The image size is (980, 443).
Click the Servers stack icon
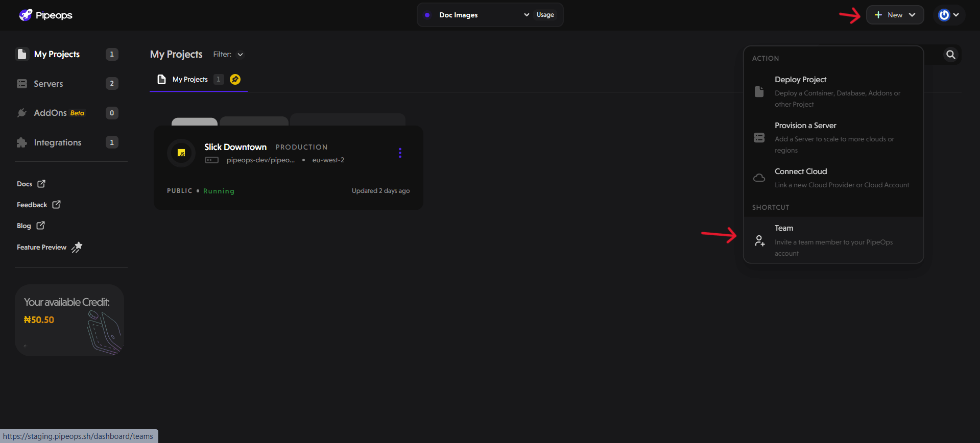[x=22, y=84]
